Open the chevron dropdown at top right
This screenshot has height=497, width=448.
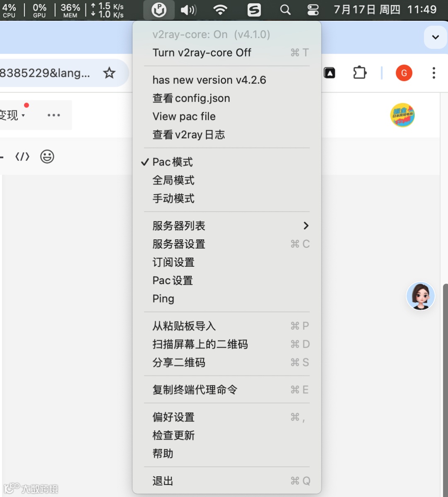pyautogui.click(x=435, y=37)
